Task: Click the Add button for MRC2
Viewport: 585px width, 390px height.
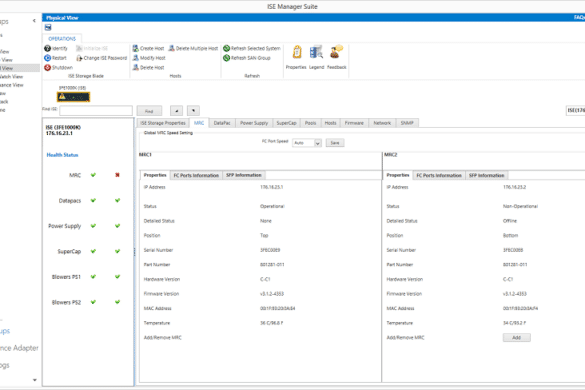Action: (x=517, y=338)
